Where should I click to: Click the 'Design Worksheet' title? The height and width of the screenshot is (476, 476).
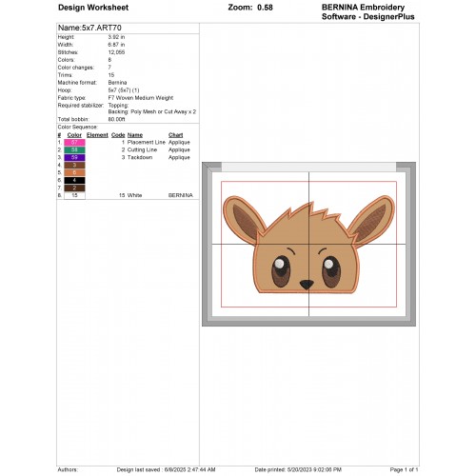[x=93, y=8]
